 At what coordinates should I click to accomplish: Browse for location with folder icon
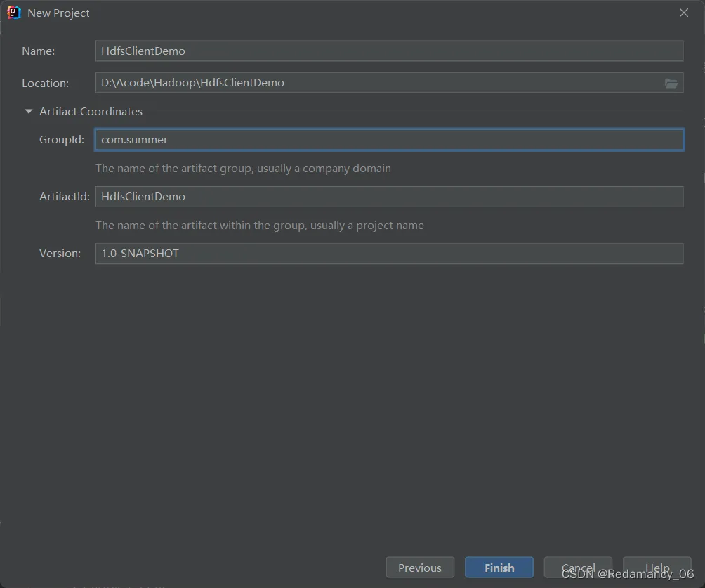click(671, 83)
